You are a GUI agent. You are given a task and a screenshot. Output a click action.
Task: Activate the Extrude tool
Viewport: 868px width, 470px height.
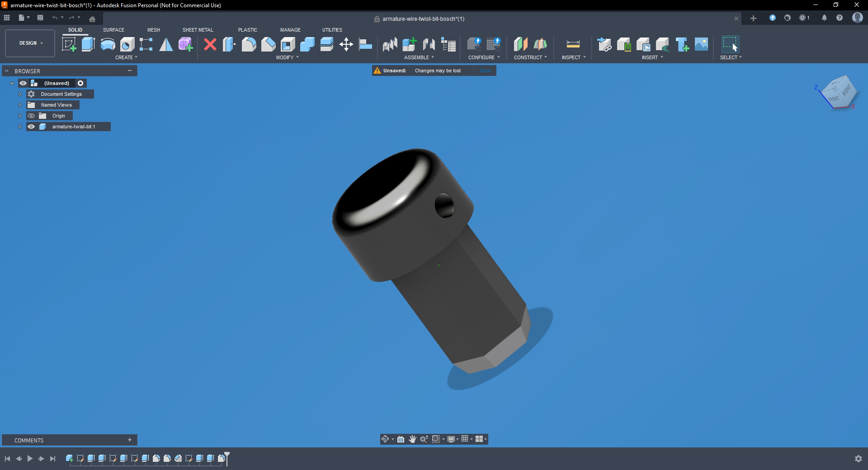point(87,44)
